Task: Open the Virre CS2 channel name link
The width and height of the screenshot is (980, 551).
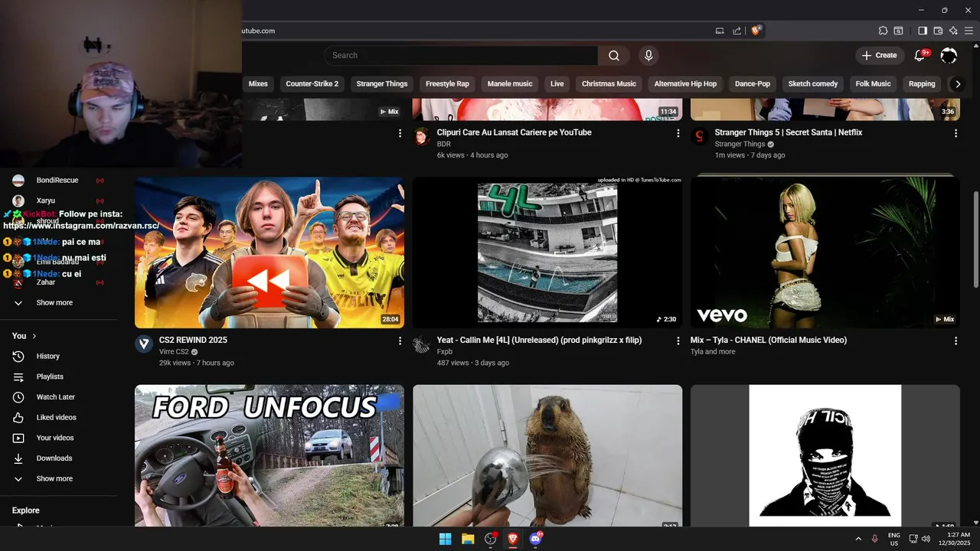Action: coord(174,352)
